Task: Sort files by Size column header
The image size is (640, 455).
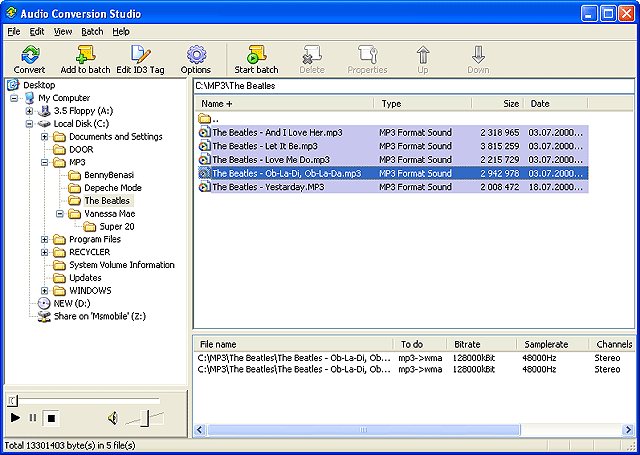Action: [498, 104]
